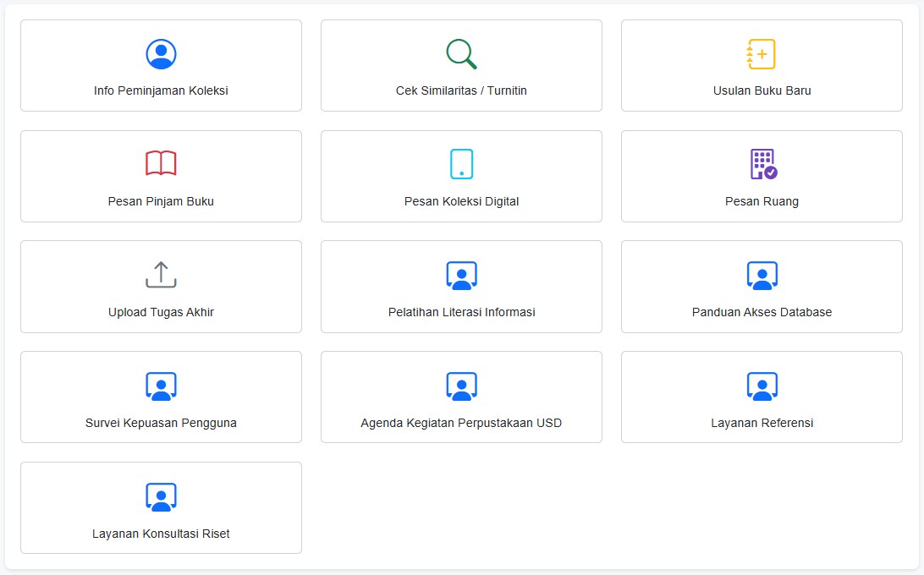
Task: Click the presenter icon above Pelatihan Literasi Informasi
Action: (x=461, y=276)
